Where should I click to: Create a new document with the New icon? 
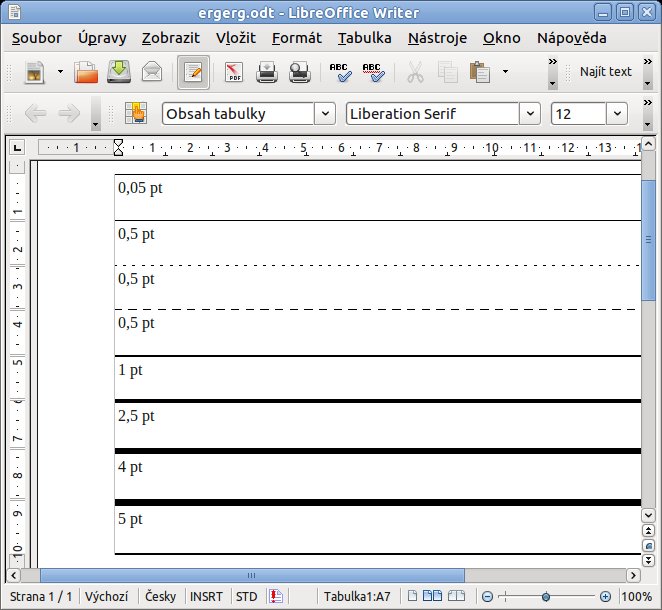point(35,73)
